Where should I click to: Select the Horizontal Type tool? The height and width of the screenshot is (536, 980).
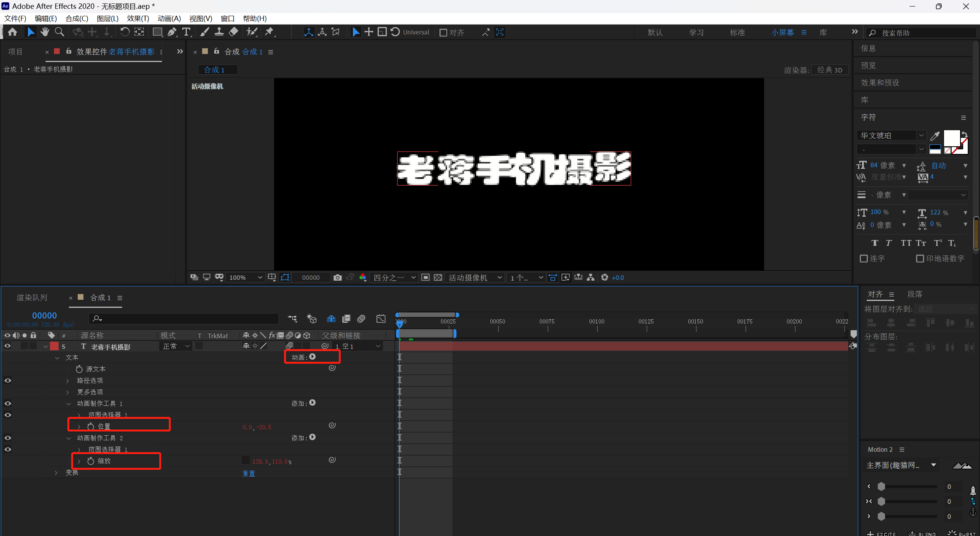pyautogui.click(x=186, y=32)
